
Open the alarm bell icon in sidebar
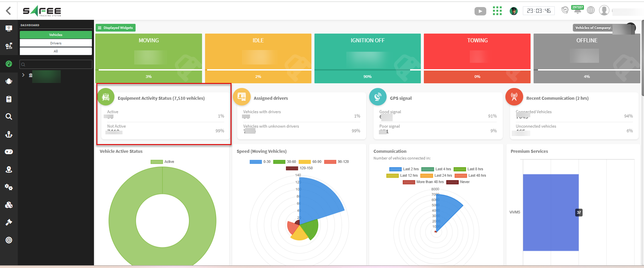coord(9,81)
